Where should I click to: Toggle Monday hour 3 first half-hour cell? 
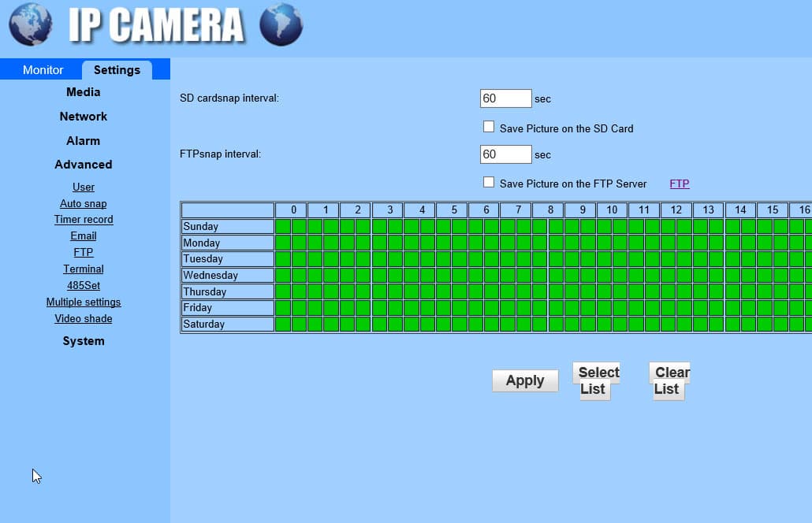pyautogui.click(x=379, y=243)
